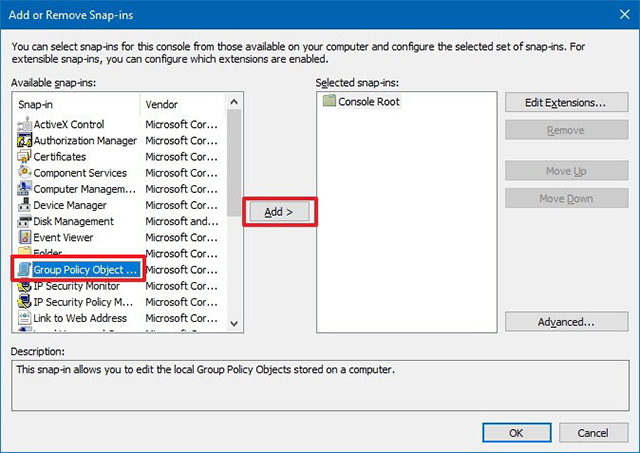Image resolution: width=640 pixels, height=453 pixels.
Task: Open the Advanced options
Action: (566, 322)
